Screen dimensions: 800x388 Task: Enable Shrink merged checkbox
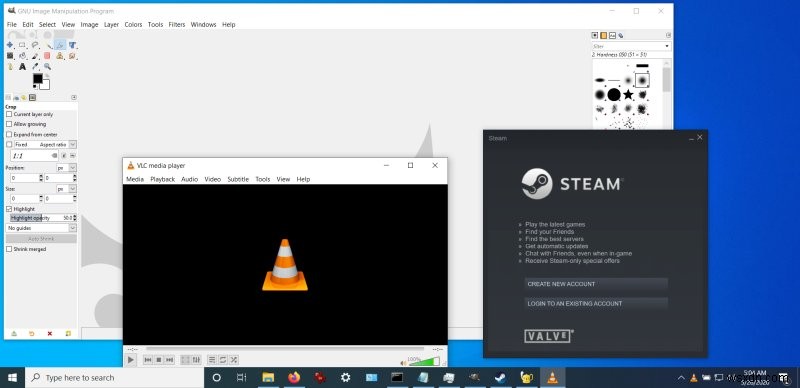[9, 249]
